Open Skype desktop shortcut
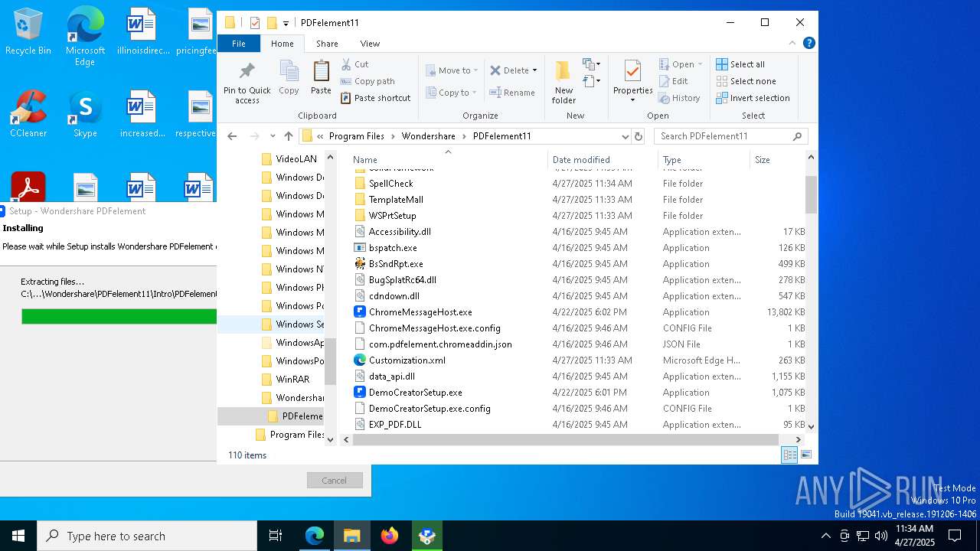 click(85, 113)
